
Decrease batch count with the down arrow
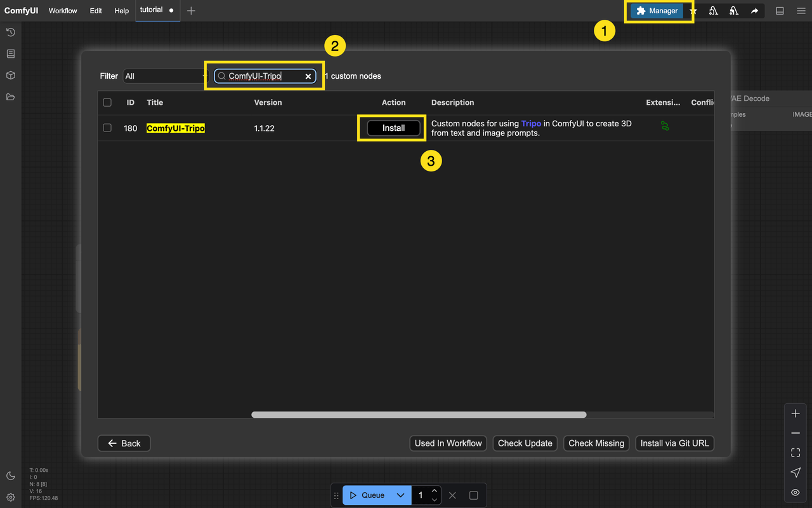[x=435, y=500]
